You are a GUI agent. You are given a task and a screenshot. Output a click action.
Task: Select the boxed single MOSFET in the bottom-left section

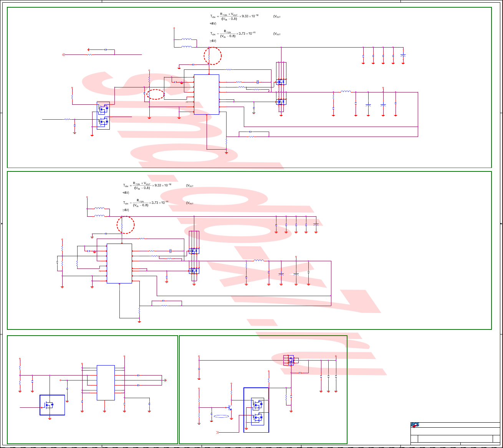pyautogui.click(x=52, y=405)
